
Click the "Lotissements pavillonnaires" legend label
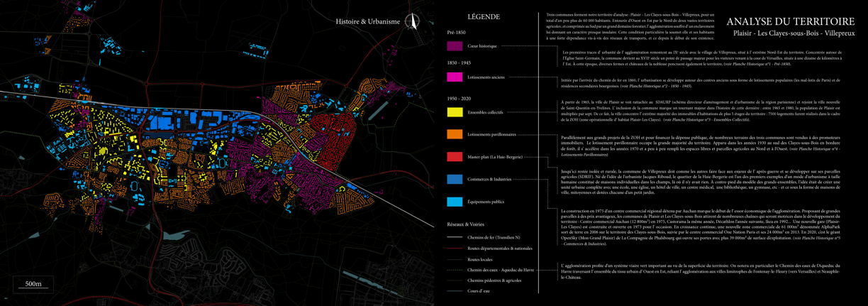point(492,134)
